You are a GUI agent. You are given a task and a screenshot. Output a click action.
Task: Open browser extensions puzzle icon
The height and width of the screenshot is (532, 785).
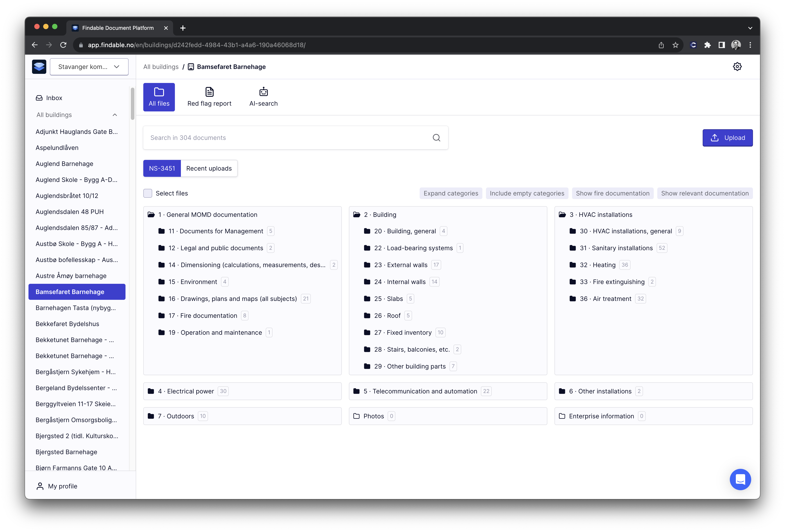click(707, 45)
